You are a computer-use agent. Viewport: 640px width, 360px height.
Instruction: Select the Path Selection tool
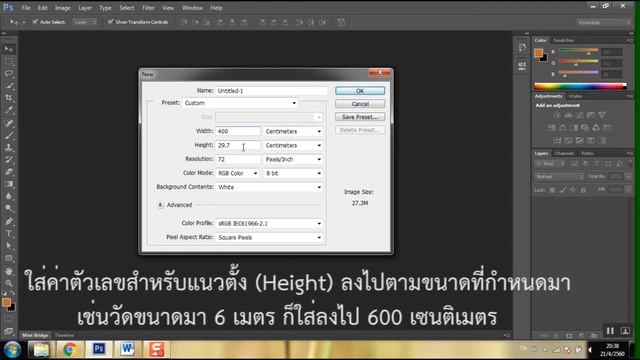point(9,246)
